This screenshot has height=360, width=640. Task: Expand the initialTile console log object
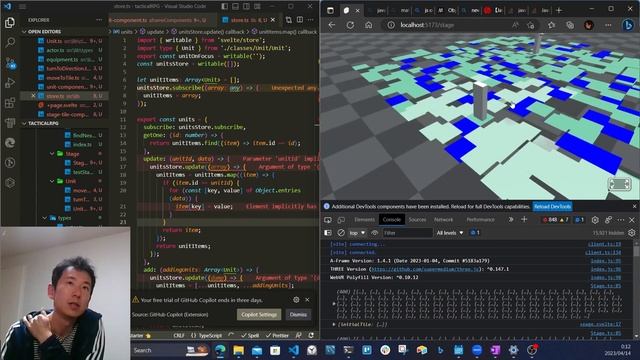tap(334, 324)
